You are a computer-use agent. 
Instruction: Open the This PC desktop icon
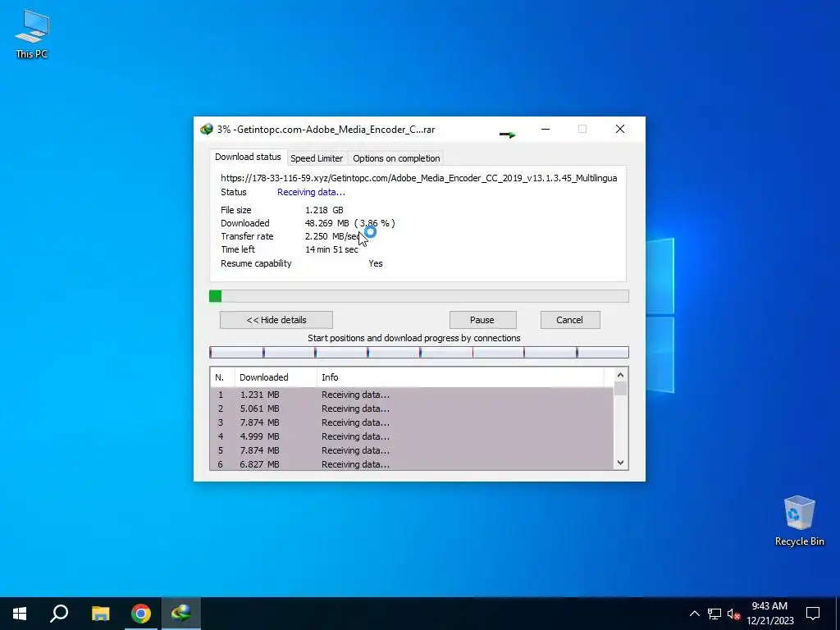pyautogui.click(x=32, y=34)
